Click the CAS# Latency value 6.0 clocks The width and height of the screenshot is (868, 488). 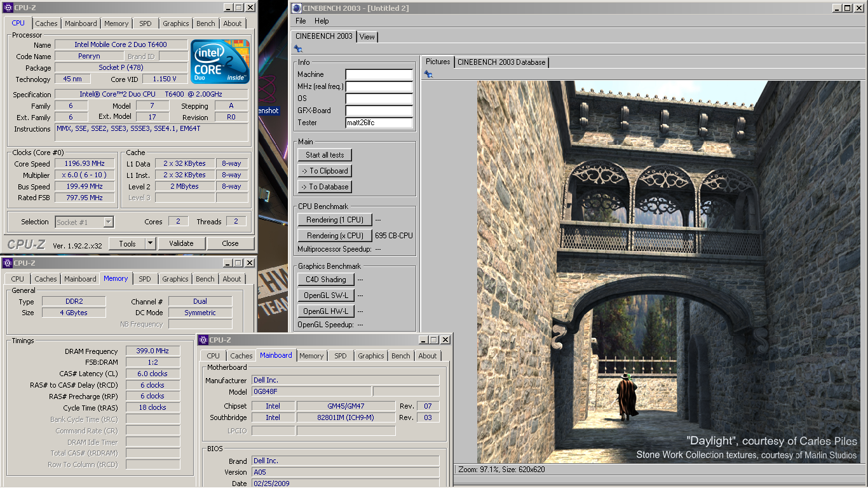[153, 374]
